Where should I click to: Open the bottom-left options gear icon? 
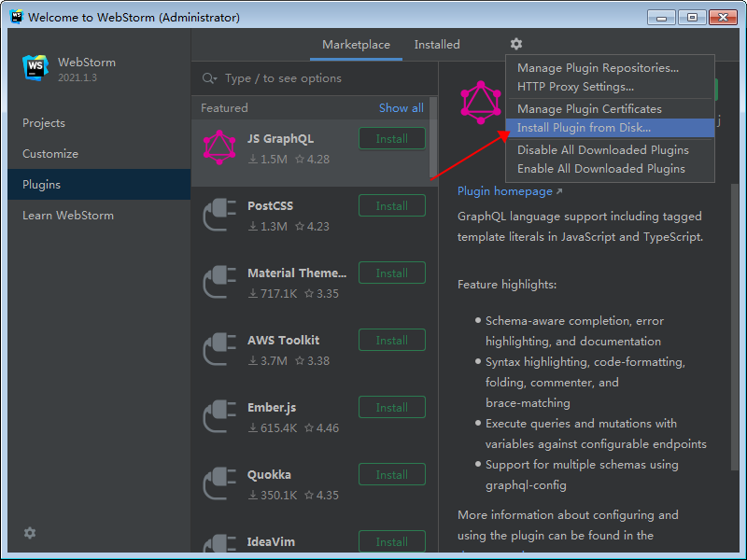tap(30, 533)
